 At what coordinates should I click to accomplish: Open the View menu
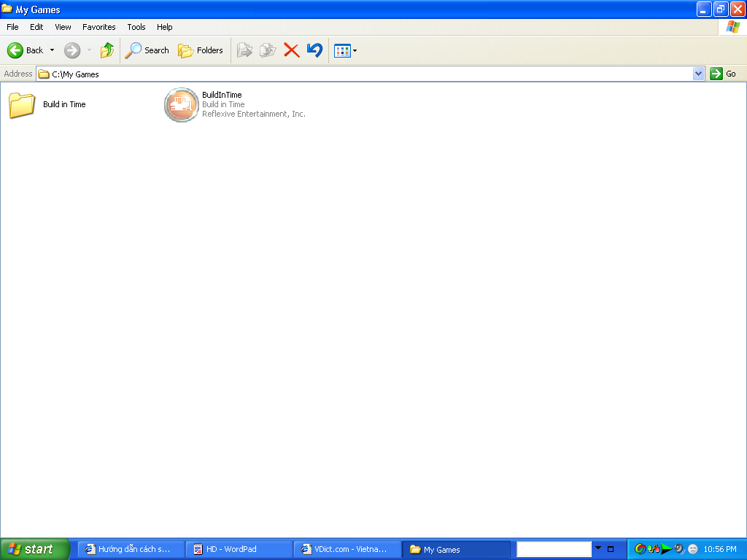coord(63,27)
